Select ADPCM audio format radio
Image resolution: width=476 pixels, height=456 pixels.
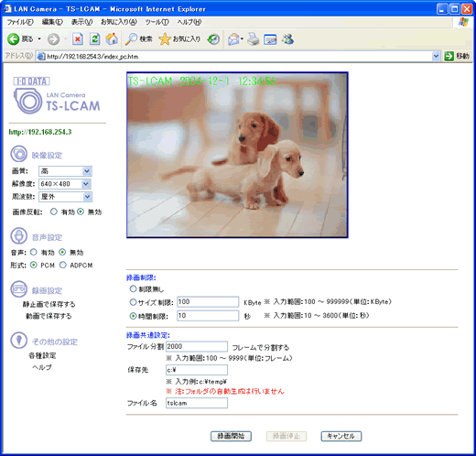[63, 265]
